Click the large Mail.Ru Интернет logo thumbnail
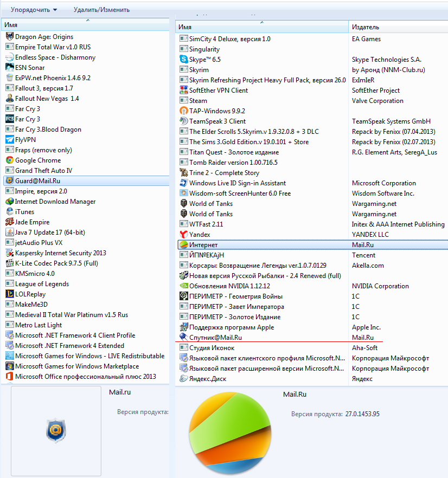448x478 pixels. pyautogui.click(x=230, y=433)
